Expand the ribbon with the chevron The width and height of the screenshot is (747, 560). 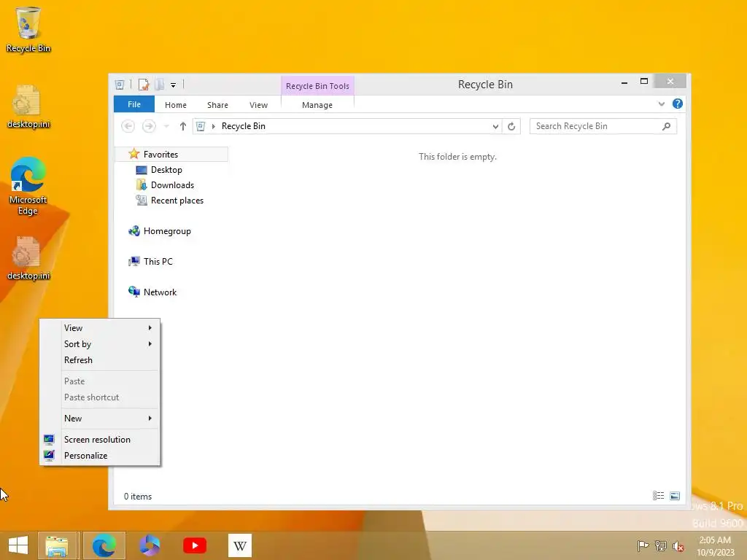click(x=661, y=104)
